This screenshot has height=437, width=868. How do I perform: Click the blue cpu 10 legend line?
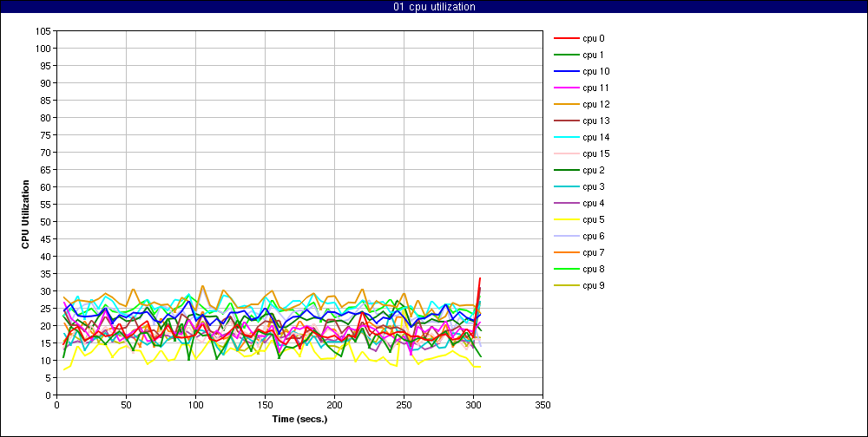(x=567, y=71)
